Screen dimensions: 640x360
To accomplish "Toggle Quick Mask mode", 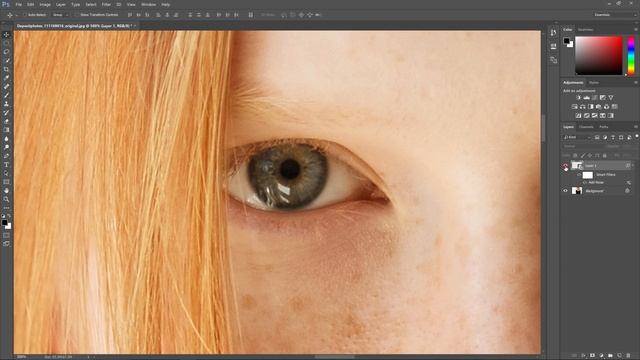I will 6,235.
